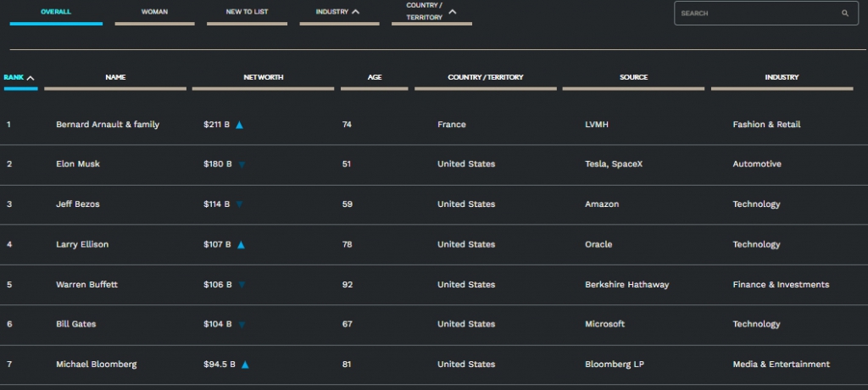Click Bloomberg LP source cell
This screenshot has height=390, width=868.
click(615, 365)
